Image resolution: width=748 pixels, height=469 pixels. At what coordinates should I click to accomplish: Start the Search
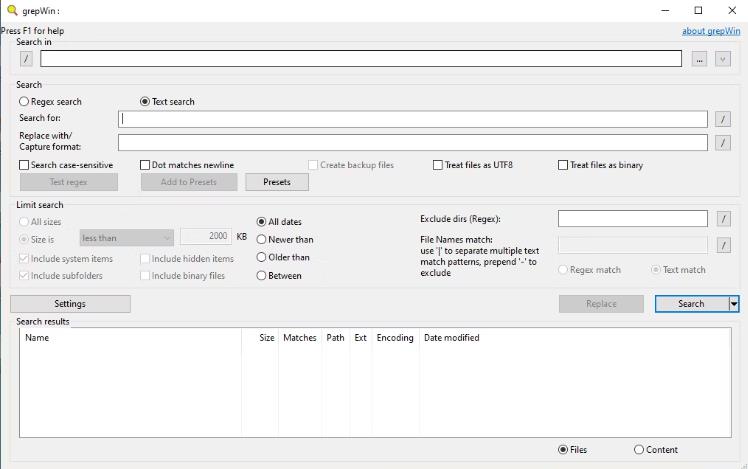pos(692,304)
